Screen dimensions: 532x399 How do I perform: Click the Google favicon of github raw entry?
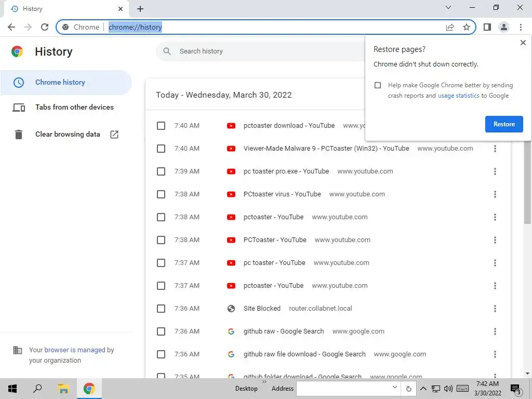pos(231,331)
